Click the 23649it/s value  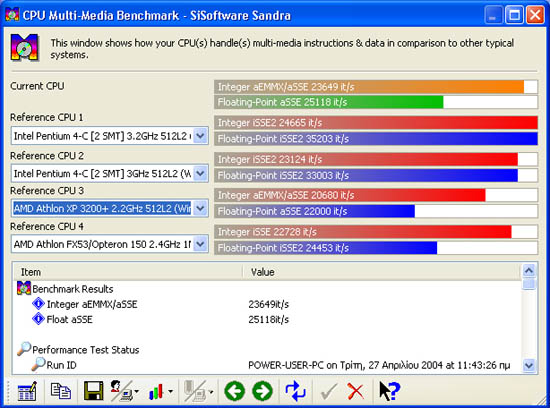pos(268,304)
